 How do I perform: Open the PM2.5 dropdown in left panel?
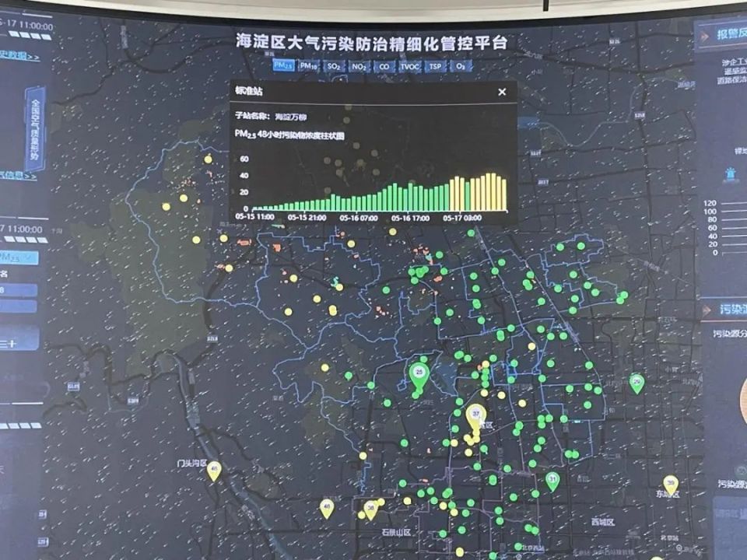[19, 257]
